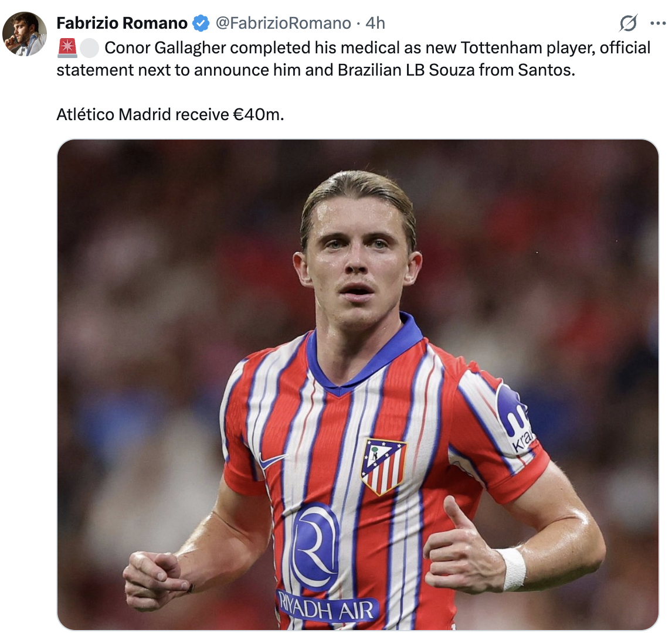The width and height of the screenshot is (672, 633).
Task: Click the red siren emoji
Action: pos(67,48)
